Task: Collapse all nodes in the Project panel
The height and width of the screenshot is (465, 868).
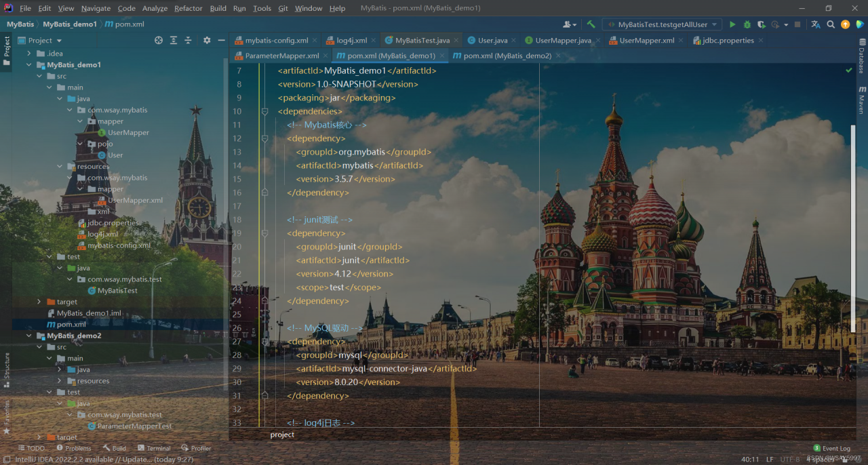Action: tap(188, 41)
